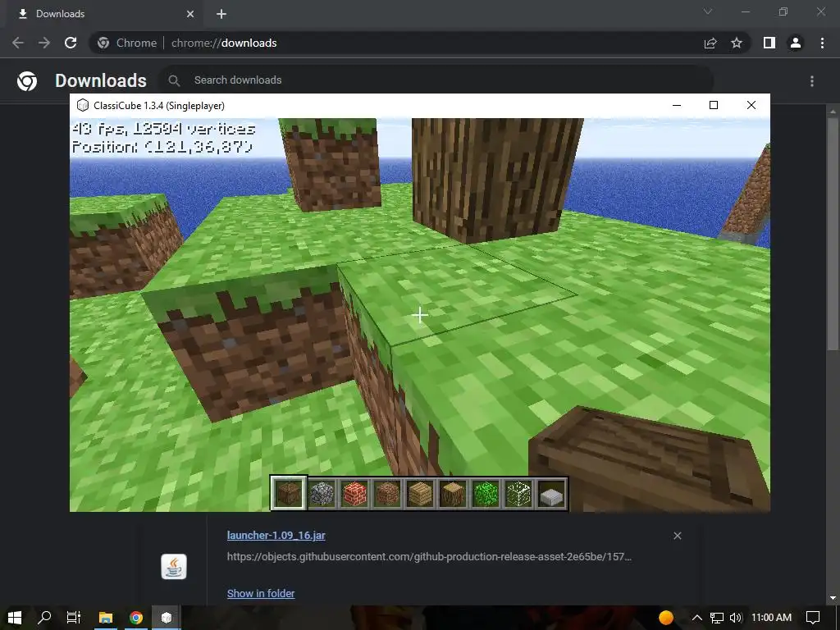
Task: Click the share icon in address bar
Action: pos(710,43)
